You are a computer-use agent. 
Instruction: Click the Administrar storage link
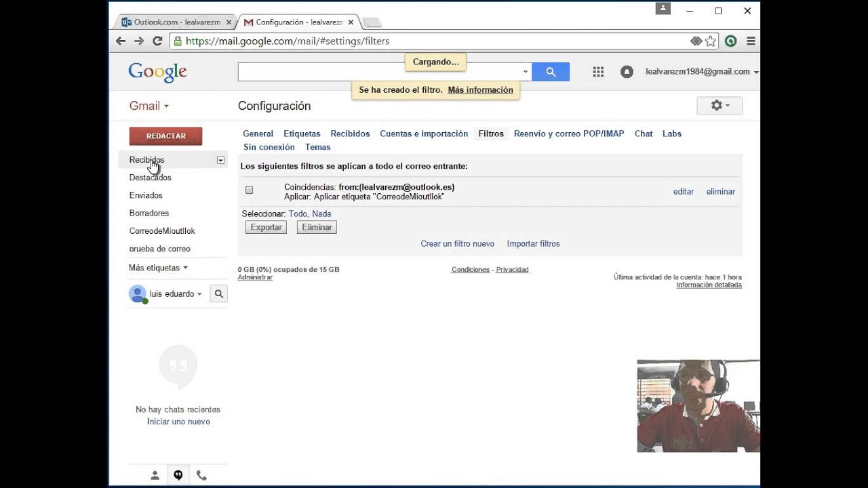255,277
